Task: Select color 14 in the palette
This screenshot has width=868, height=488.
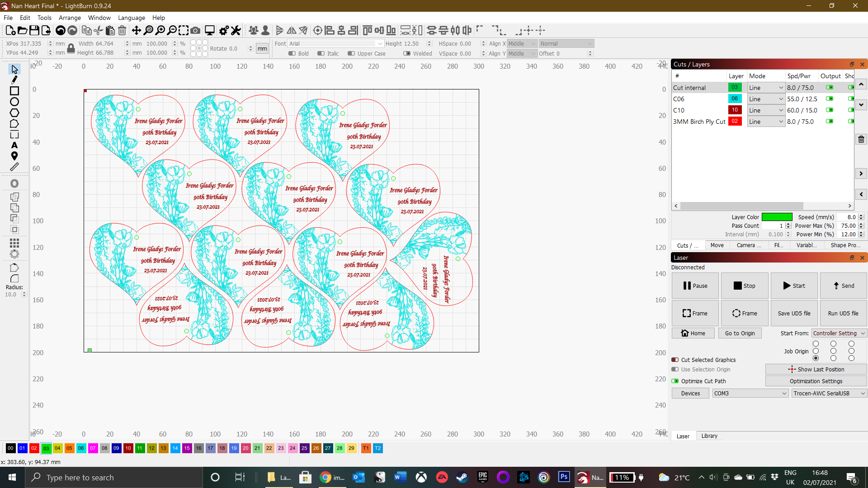Action: 175,448
